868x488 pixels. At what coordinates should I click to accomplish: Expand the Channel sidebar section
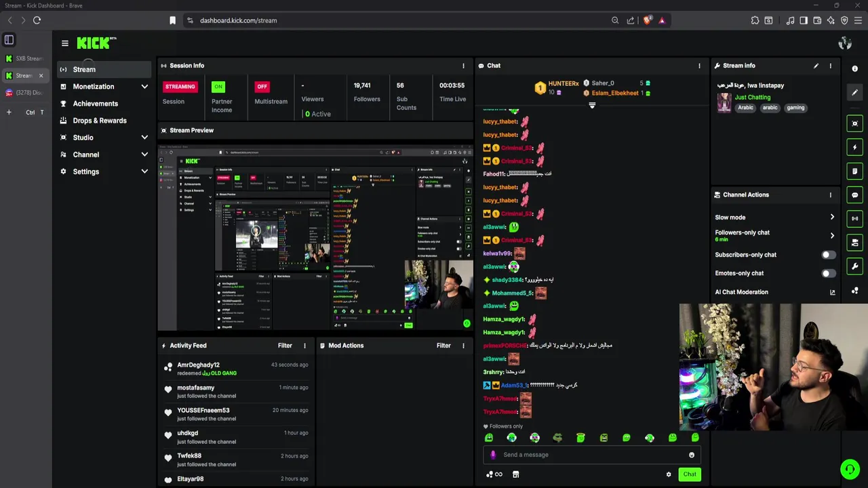click(x=104, y=155)
